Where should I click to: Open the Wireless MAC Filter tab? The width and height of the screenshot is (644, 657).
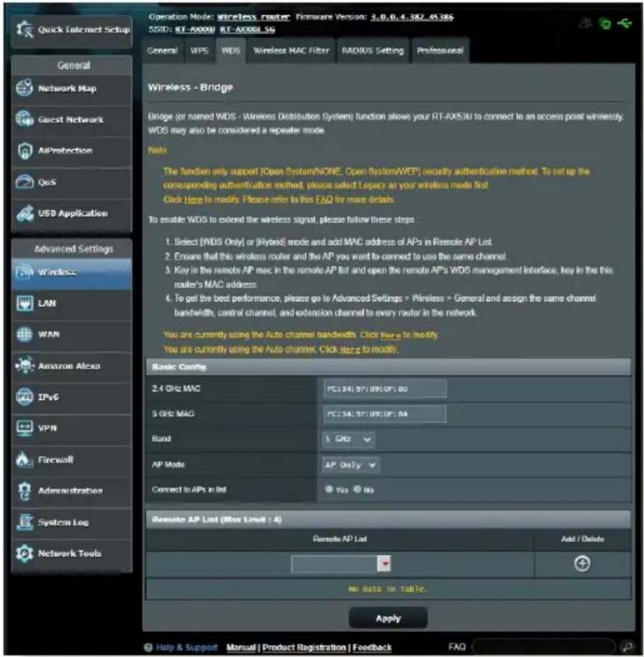click(x=291, y=51)
